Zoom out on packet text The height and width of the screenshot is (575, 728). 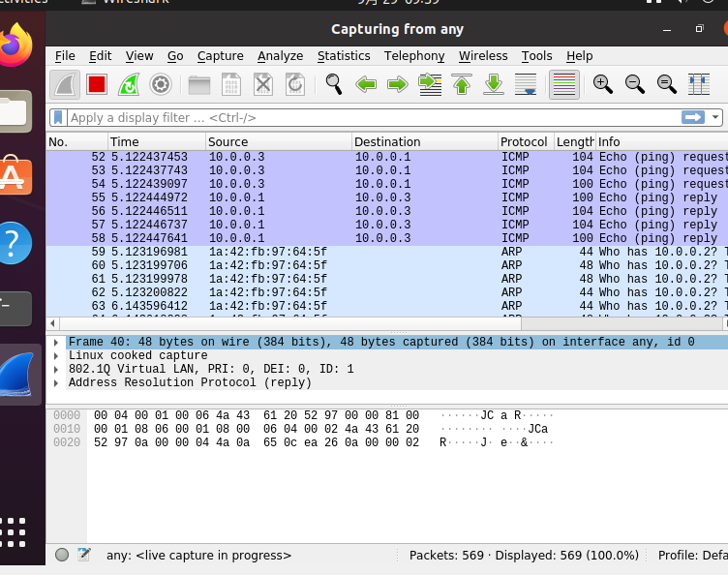pyautogui.click(x=635, y=84)
